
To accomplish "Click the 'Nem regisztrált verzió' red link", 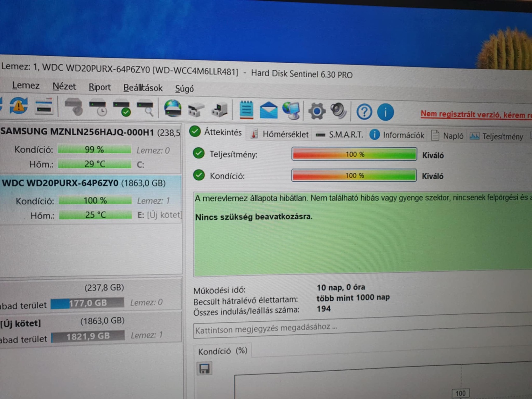I will tap(476, 114).
